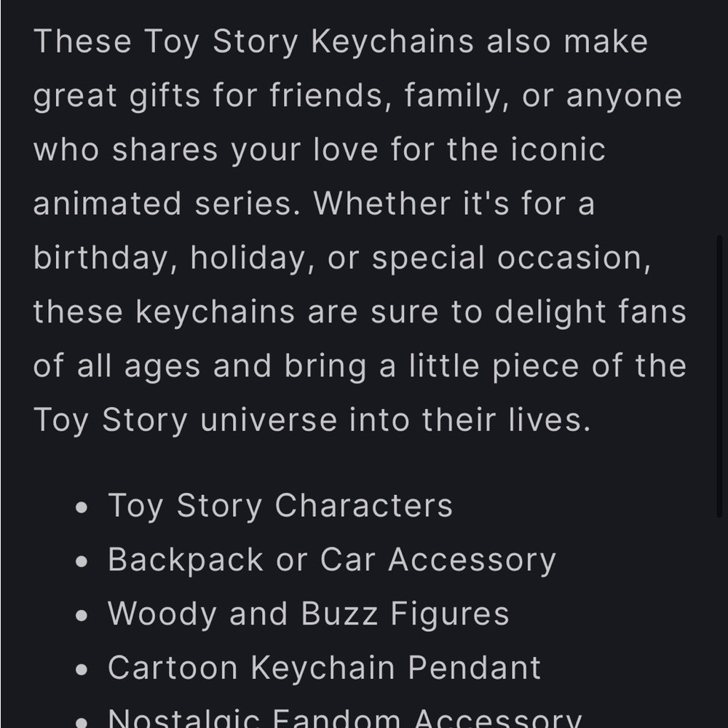This screenshot has height=728, width=728.
Task: Click the "Cartoon Keychain Pendant" list item
Action: pyautogui.click(x=325, y=668)
